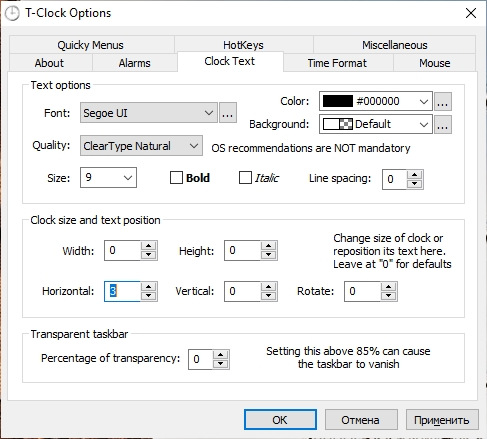487x439 pixels.
Task: Click the Применить apply button
Action: [442, 420]
